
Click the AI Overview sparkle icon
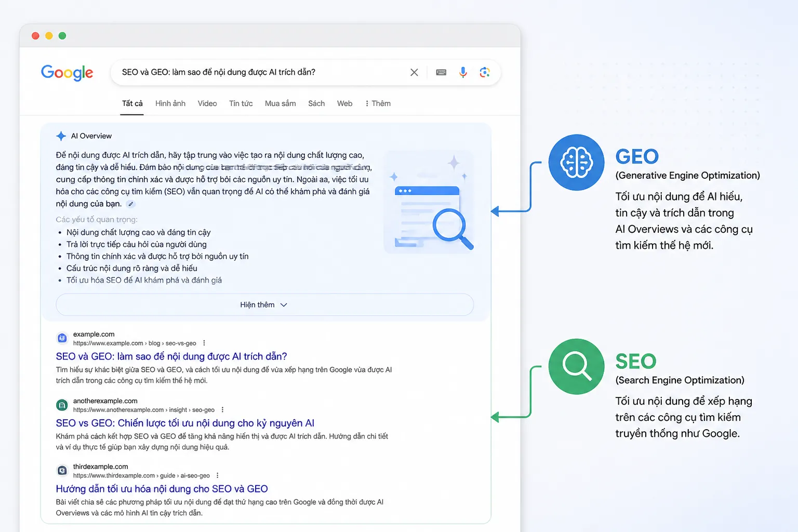tap(61, 136)
